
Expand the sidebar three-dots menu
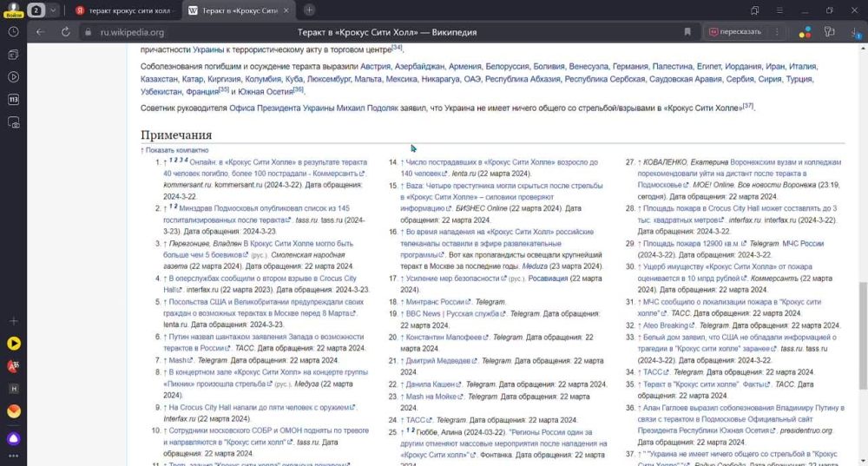point(14,456)
